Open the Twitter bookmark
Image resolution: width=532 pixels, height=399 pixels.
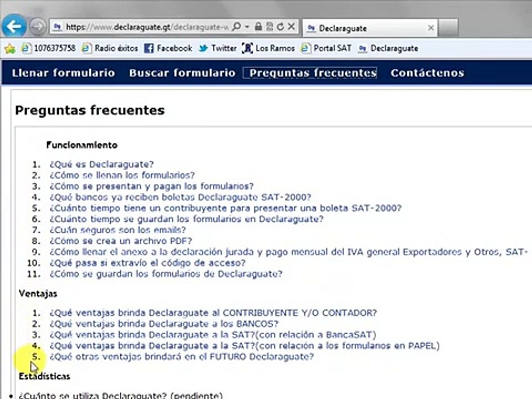click(x=217, y=48)
